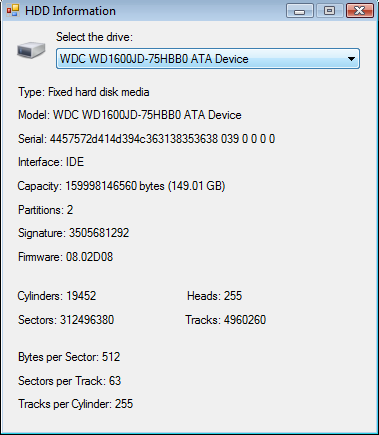
Task: Click the HDD Information app icon
Action: click(13, 11)
